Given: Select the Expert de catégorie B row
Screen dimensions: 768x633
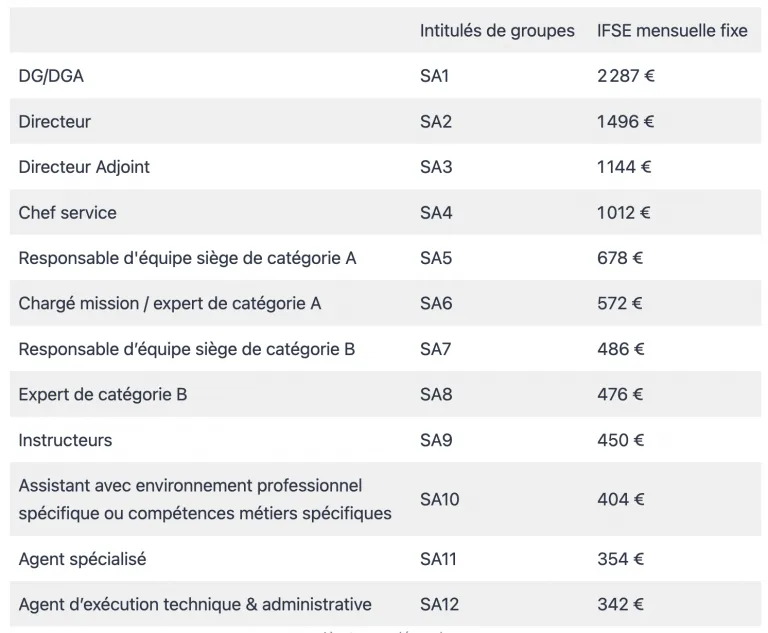Looking at the screenshot, I should pyautogui.click(x=385, y=394).
